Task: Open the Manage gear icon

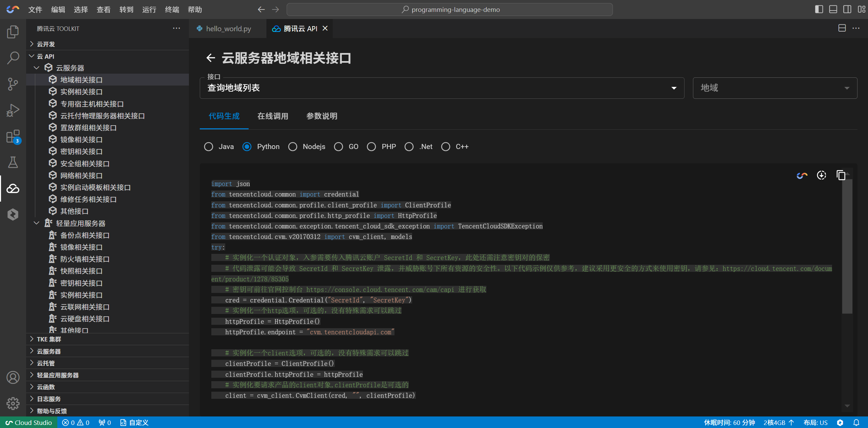Action: (x=13, y=404)
